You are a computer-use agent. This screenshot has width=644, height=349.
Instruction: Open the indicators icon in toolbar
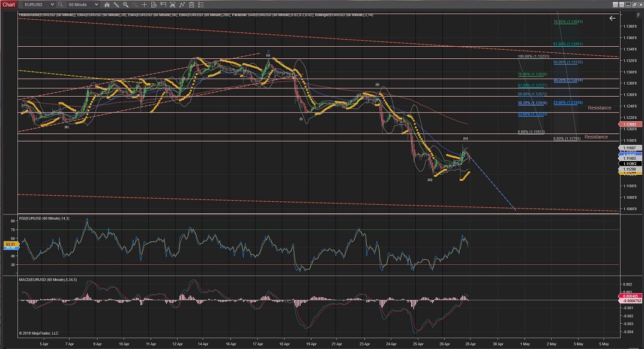[182, 4]
